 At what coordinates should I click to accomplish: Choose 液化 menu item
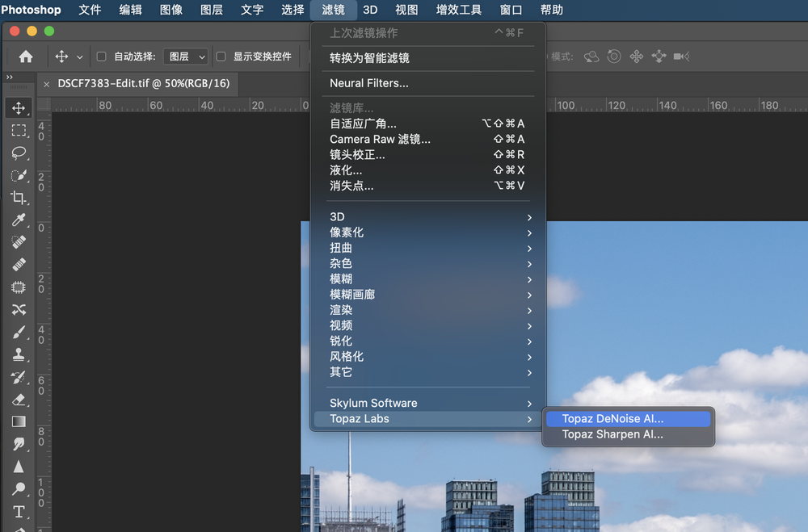429,170
